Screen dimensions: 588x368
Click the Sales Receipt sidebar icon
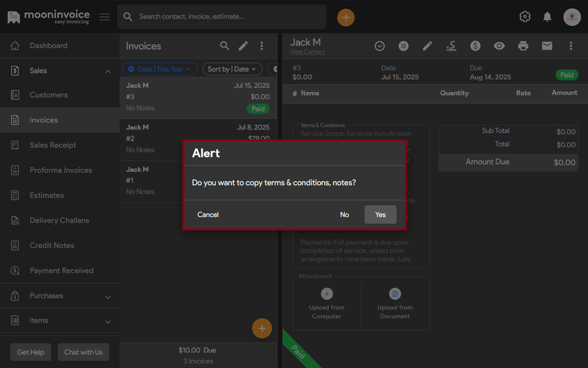tap(15, 145)
